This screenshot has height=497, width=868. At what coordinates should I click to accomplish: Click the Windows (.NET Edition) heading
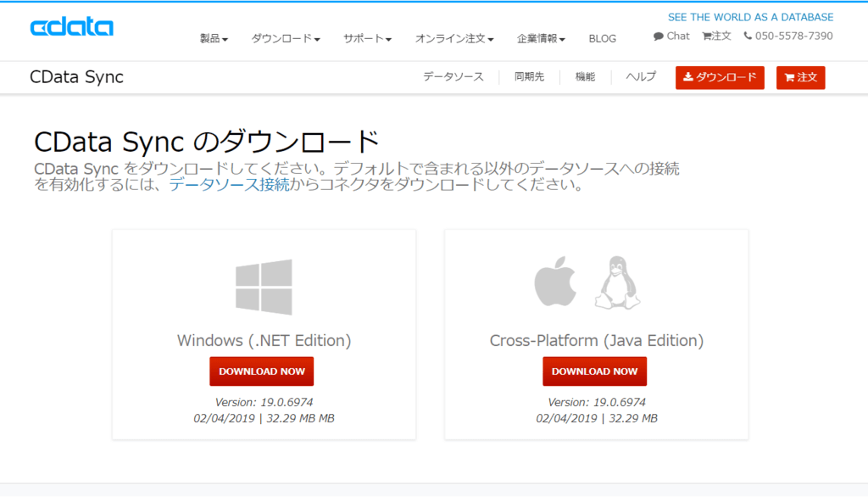pyautogui.click(x=264, y=340)
